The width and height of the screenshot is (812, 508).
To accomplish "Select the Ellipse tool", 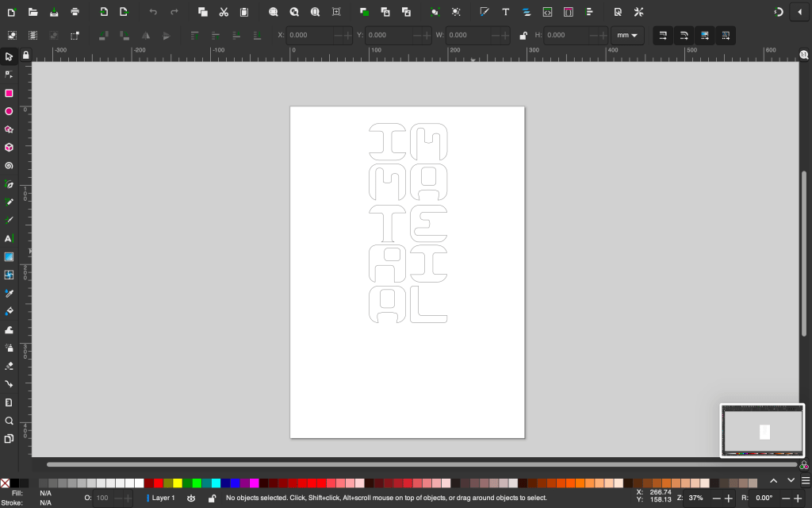I will [x=9, y=111].
